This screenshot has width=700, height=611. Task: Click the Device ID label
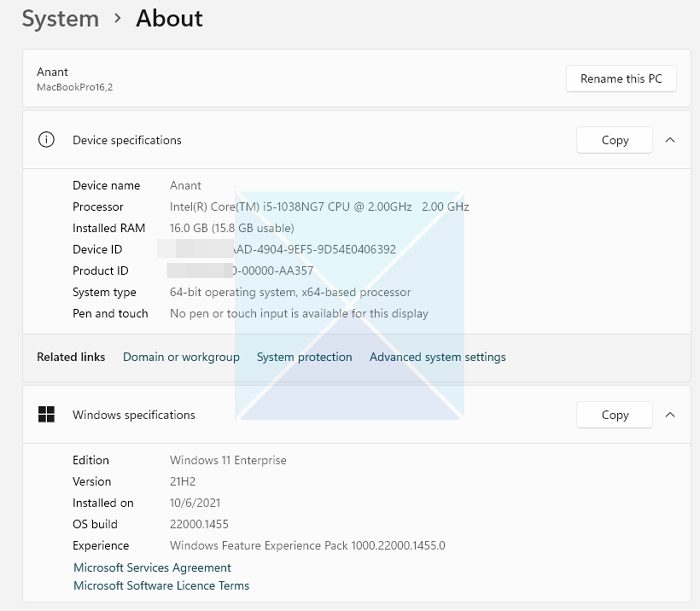97,249
